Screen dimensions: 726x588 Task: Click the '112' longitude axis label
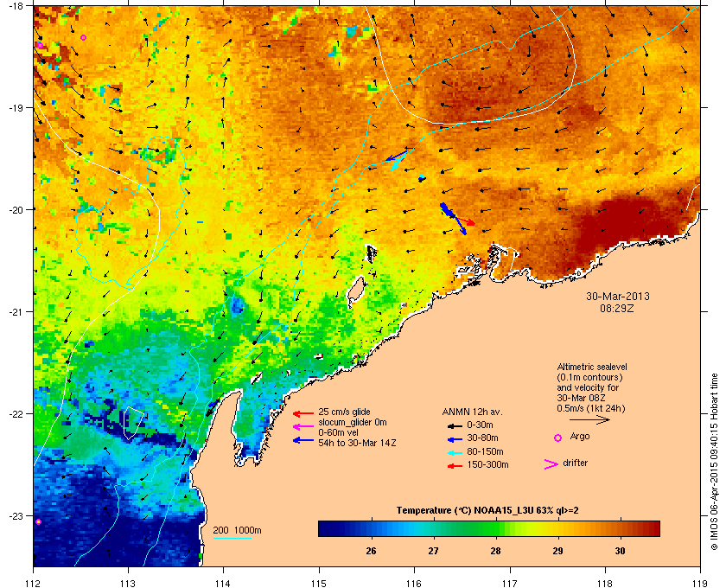coord(34,583)
